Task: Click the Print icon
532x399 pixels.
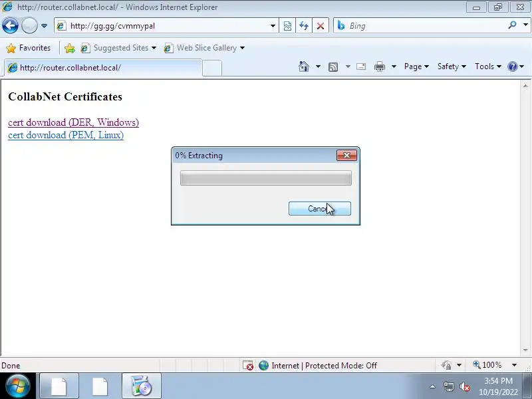Action: [x=379, y=66]
